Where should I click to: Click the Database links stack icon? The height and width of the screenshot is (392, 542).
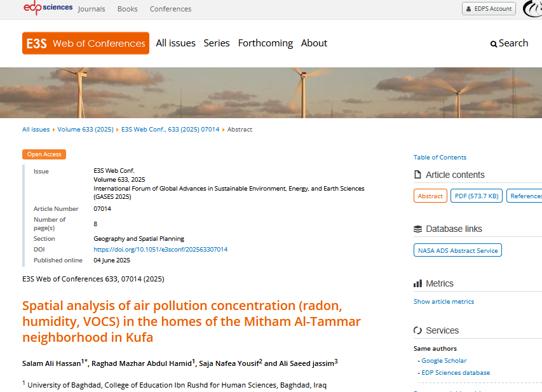(x=417, y=229)
